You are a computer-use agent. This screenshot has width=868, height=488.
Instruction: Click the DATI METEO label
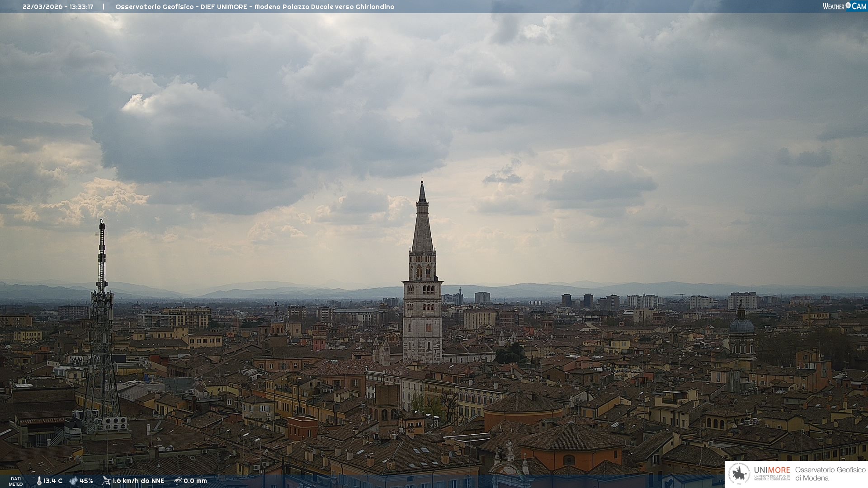(x=16, y=481)
